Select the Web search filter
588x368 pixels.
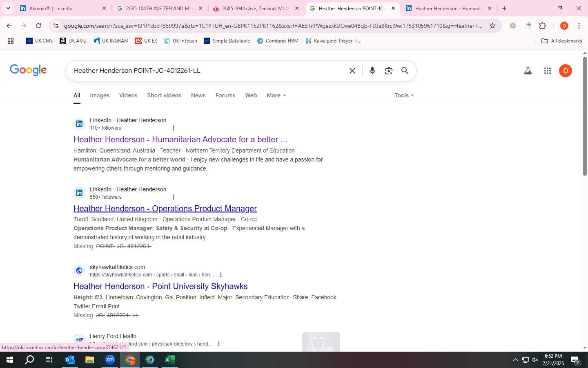click(251, 95)
